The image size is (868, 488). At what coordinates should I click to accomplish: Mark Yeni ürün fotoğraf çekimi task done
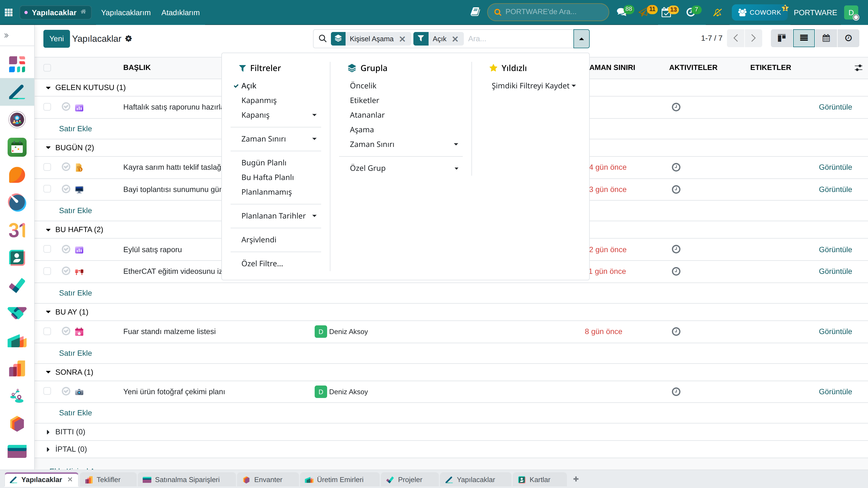click(x=66, y=391)
